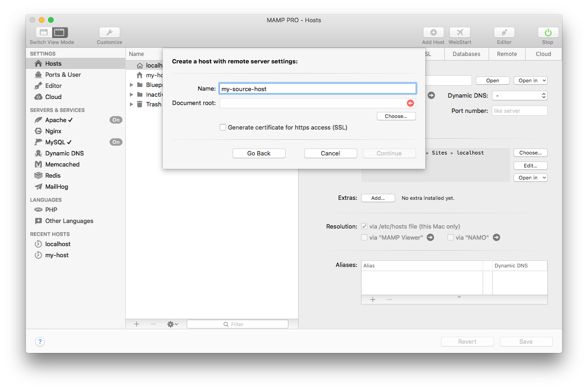Switch to the Databases tab

[x=466, y=54]
